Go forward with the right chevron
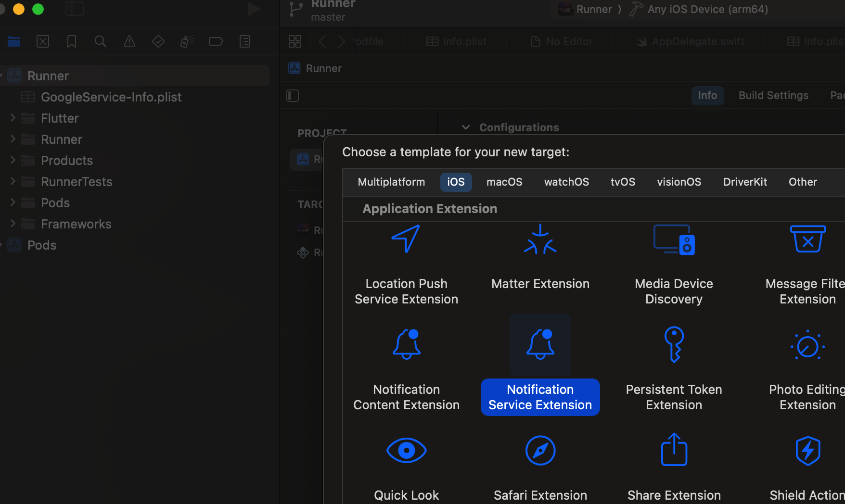This screenshot has height=504, width=845. pos(341,42)
